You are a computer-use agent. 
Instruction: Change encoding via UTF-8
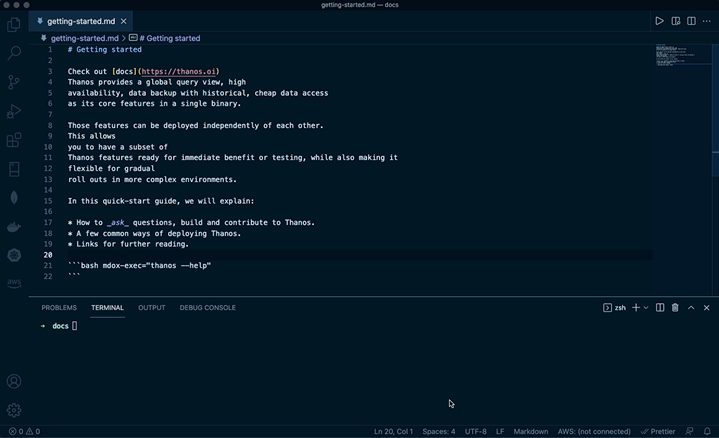point(476,431)
